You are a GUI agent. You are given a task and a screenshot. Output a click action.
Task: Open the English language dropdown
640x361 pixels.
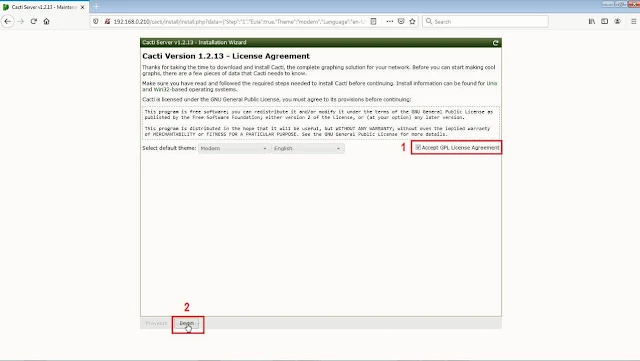point(307,148)
